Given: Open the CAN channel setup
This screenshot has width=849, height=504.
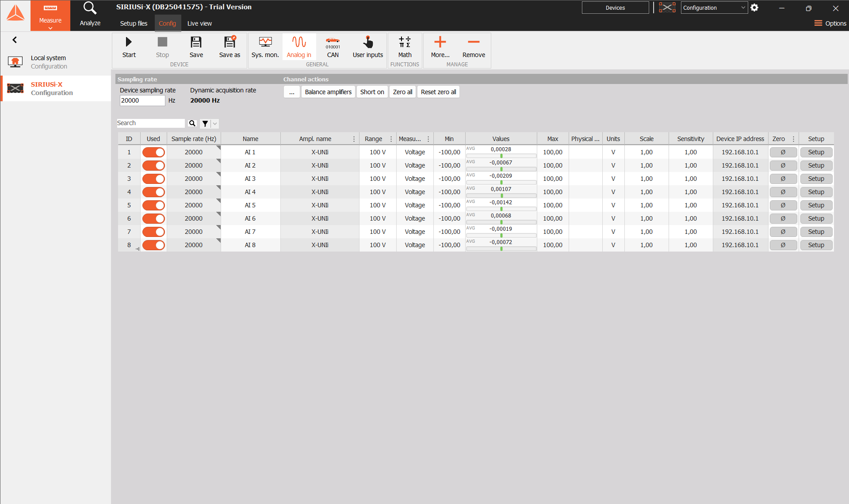Looking at the screenshot, I should (x=333, y=43).
